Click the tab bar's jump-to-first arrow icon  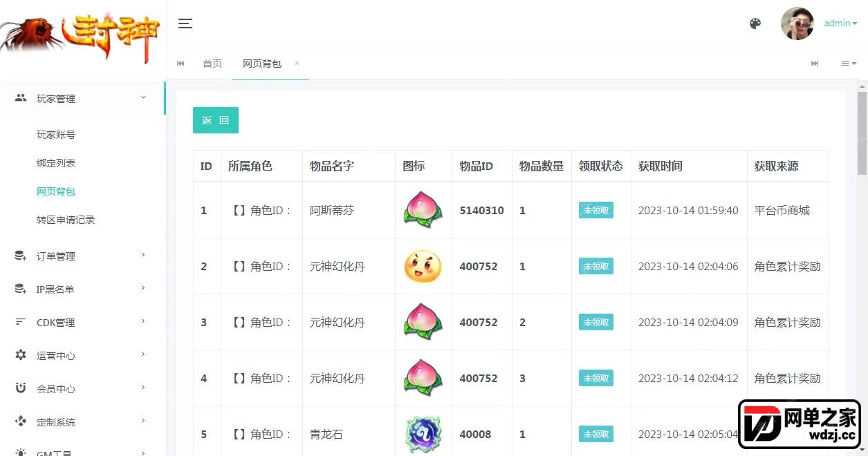pos(181,64)
